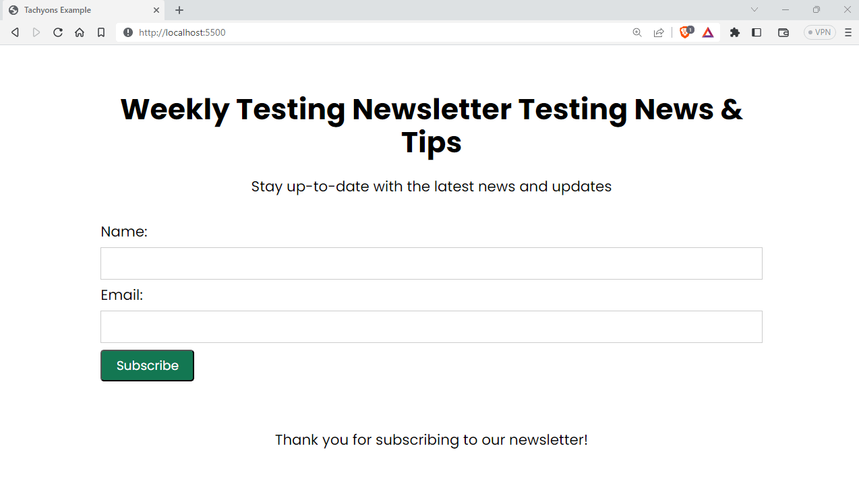This screenshot has height=504, width=859.
Task: Click into the Name input field
Action: [x=431, y=263]
